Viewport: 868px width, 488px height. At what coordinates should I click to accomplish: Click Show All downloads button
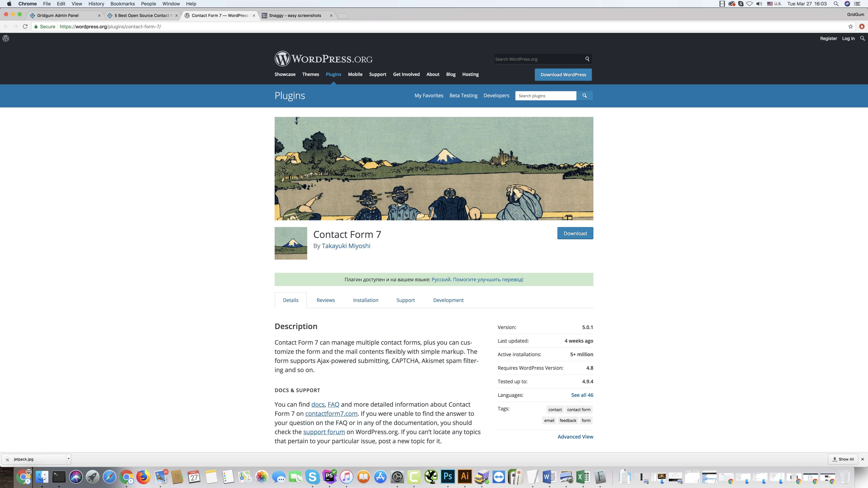[843, 459]
